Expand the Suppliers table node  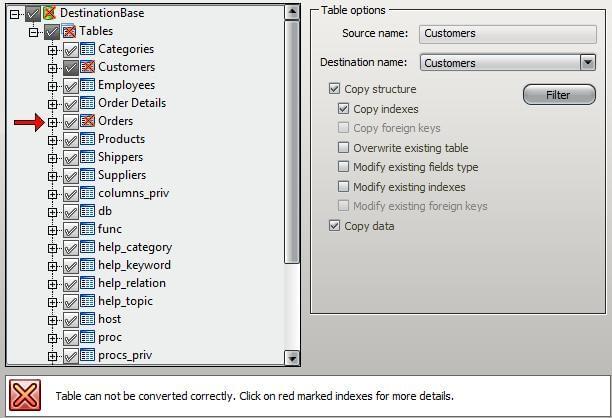click(x=52, y=176)
